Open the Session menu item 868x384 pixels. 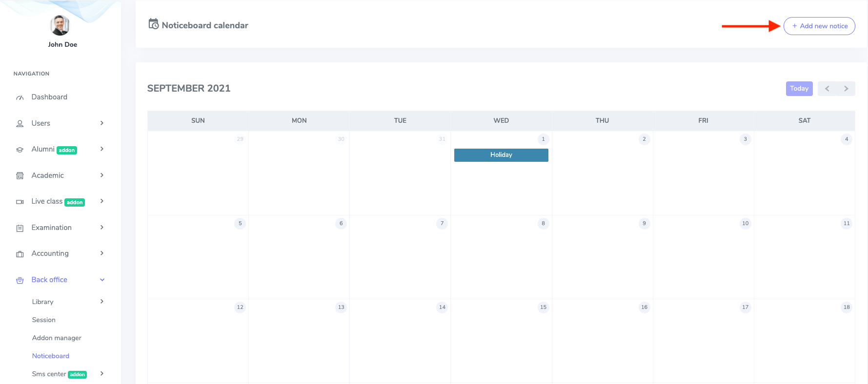pyautogui.click(x=44, y=320)
